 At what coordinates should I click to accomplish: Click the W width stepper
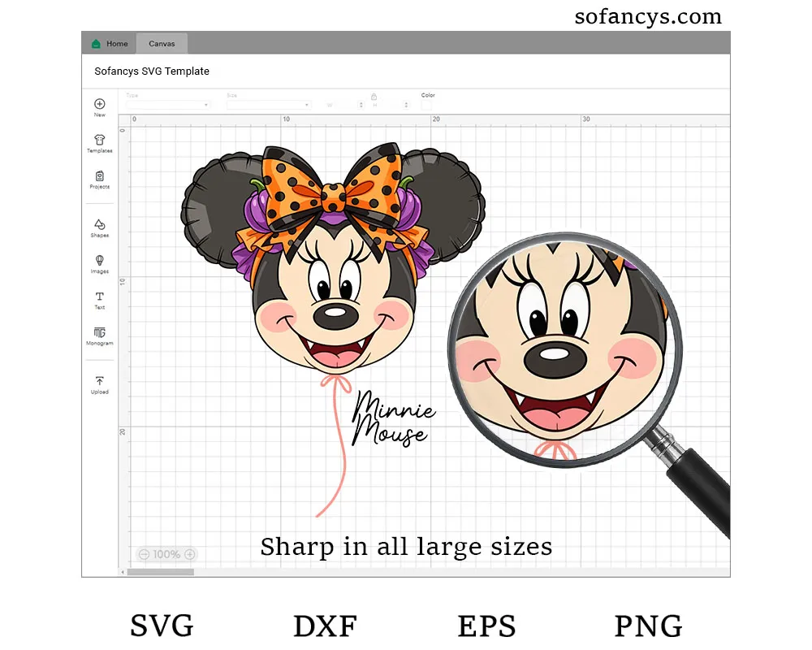coord(361,105)
